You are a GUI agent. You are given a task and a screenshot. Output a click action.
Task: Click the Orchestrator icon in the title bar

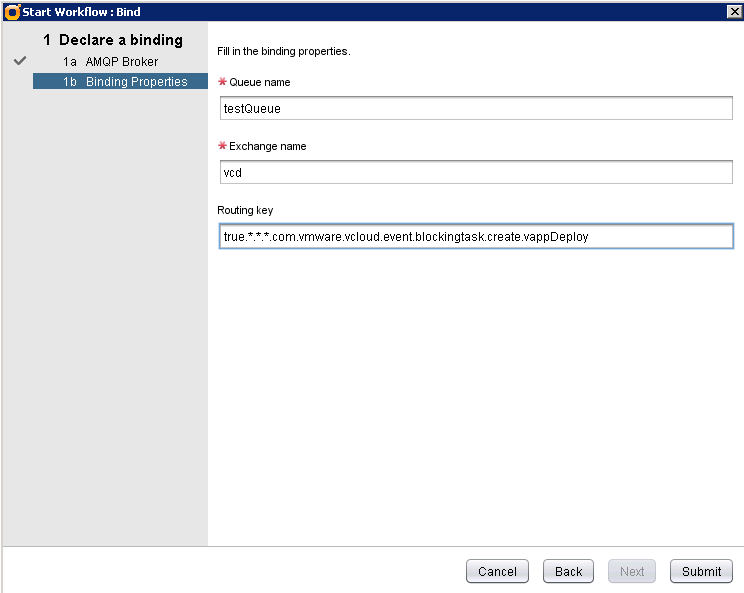(x=12, y=11)
